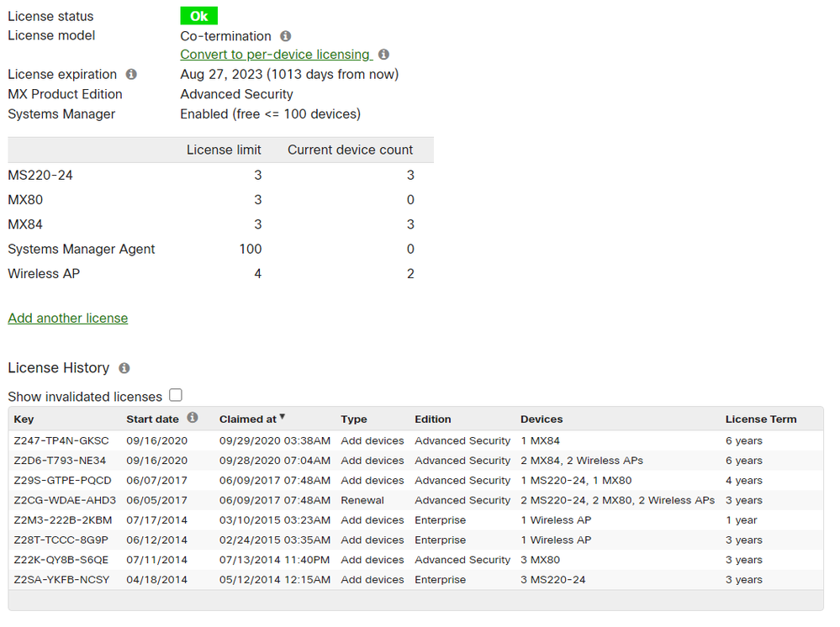Click the '4 years' license term cell
This screenshot has width=840, height=627.
coord(744,480)
